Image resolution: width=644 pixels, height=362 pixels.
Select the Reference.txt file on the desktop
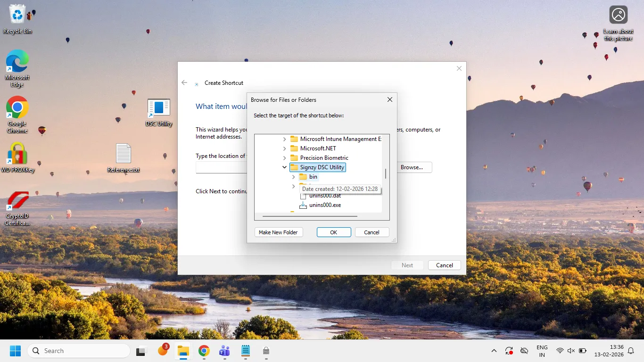pos(124,158)
